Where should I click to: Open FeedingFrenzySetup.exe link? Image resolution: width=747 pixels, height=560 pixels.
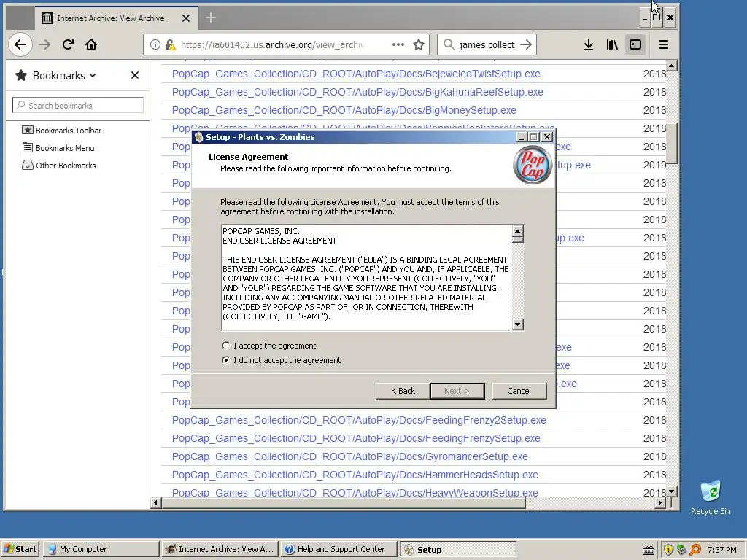click(356, 438)
